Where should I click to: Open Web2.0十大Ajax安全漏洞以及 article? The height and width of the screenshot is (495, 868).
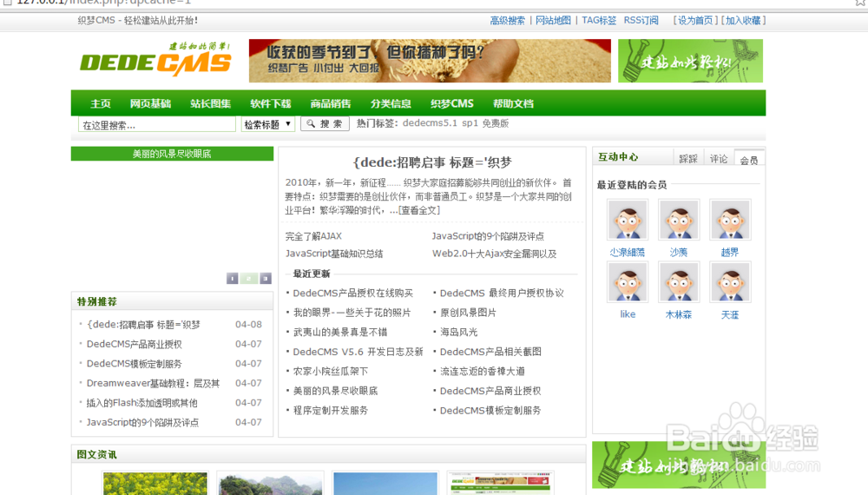click(495, 254)
